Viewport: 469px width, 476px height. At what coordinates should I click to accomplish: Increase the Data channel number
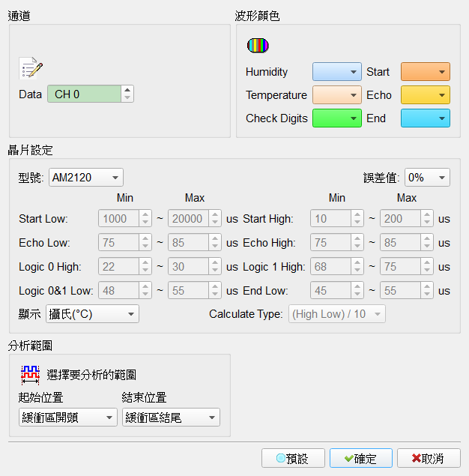coord(127,90)
